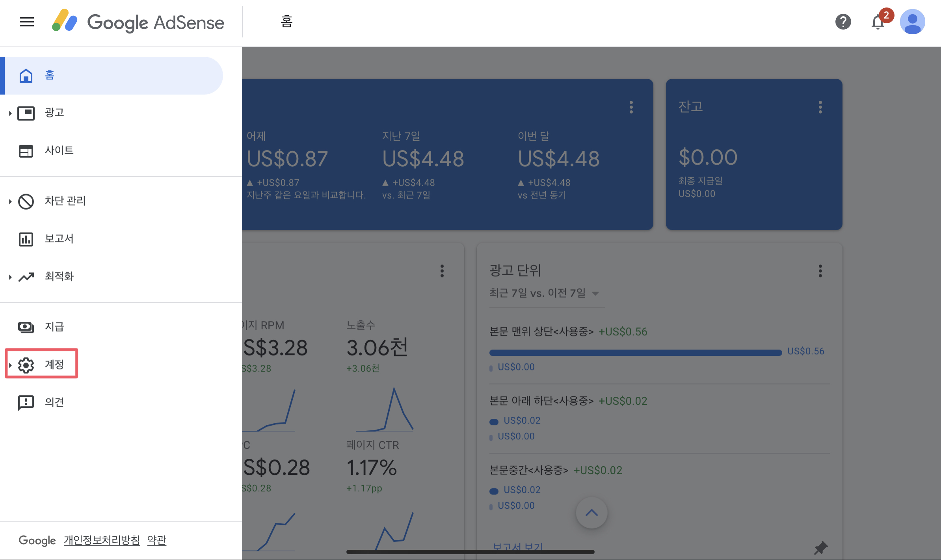Image resolution: width=941 pixels, height=560 pixels.
Task: Click the 노출수 sparkline chart
Action: point(385,409)
